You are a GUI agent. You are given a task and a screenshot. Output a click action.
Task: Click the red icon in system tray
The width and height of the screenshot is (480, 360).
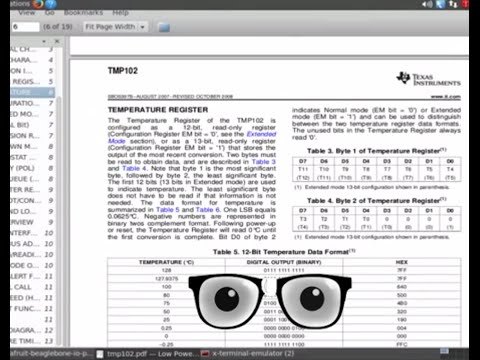465,4
